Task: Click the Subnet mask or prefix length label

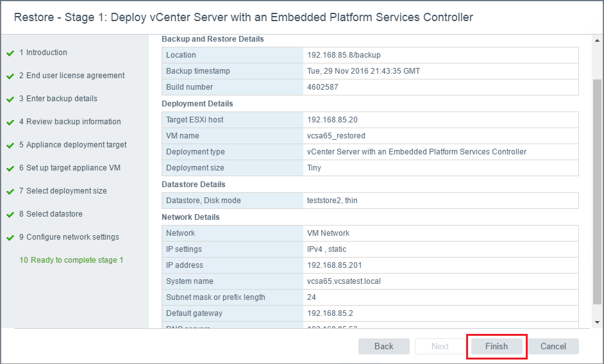Action: [x=215, y=297]
